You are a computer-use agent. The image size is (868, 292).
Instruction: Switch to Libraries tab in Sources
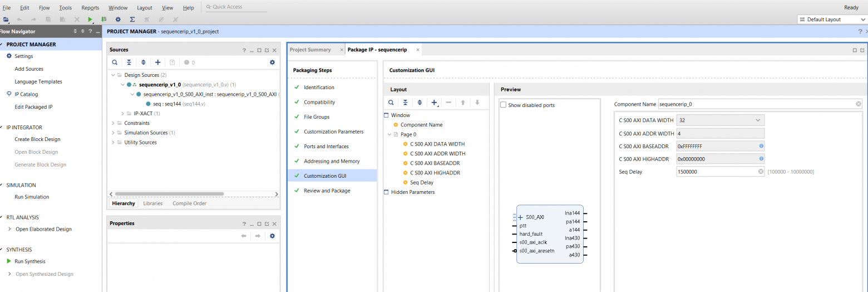pos(153,203)
